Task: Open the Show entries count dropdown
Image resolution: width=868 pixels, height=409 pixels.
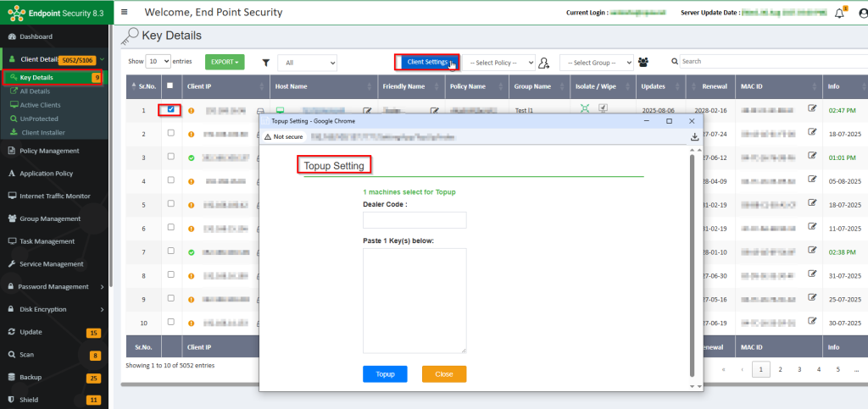Action: 158,62
